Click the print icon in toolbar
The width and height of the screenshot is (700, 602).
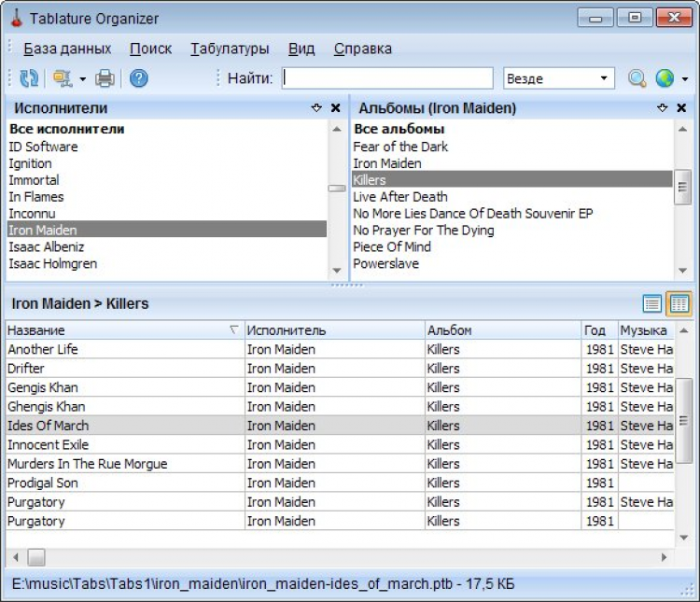(105, 78)
